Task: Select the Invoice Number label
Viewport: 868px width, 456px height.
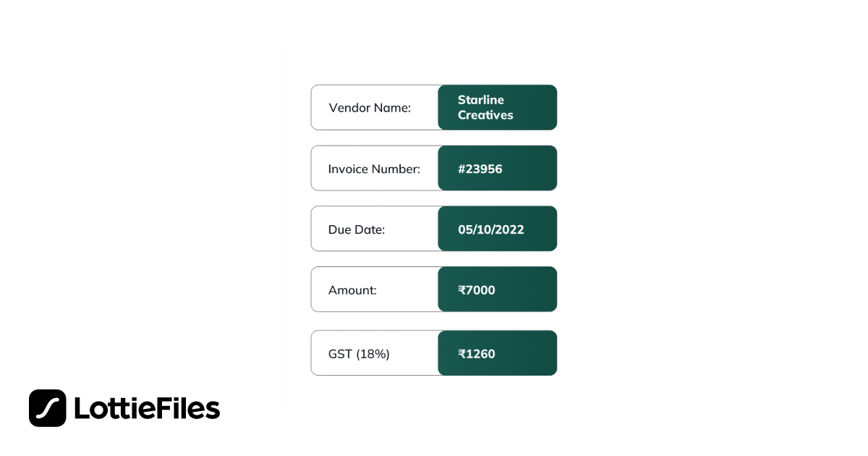Action: 374,169
